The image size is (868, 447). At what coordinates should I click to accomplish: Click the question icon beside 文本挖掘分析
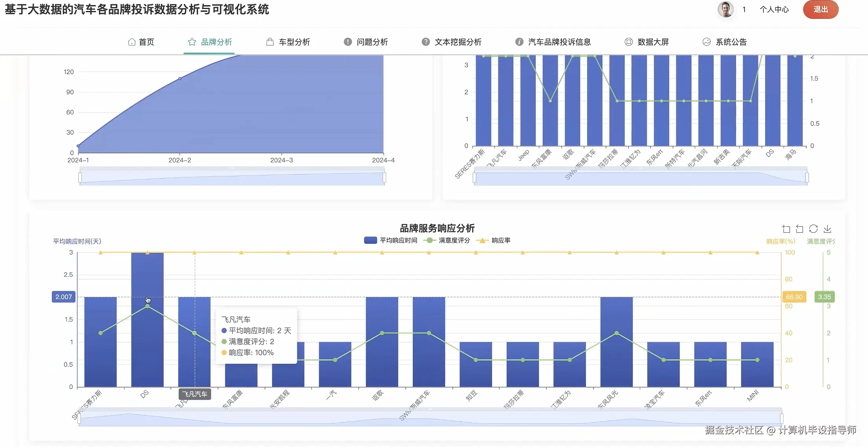(426, 42)
